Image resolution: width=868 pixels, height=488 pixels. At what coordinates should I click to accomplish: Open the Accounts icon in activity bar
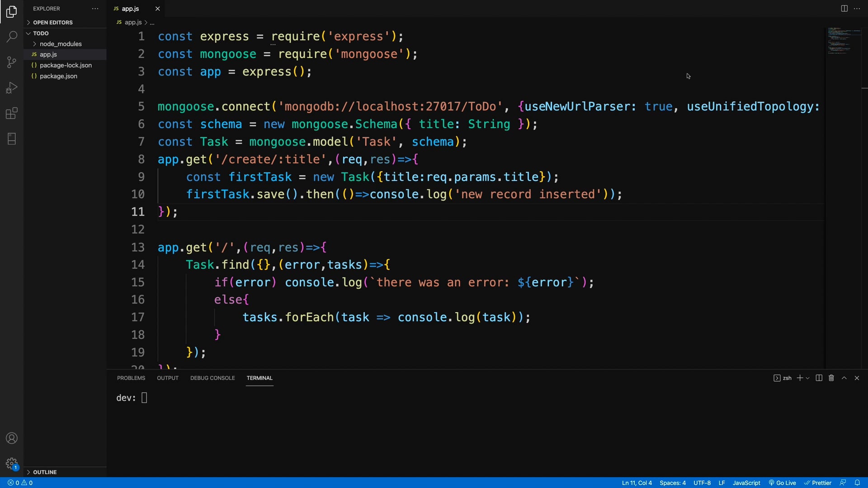click(x=11, y=438)
